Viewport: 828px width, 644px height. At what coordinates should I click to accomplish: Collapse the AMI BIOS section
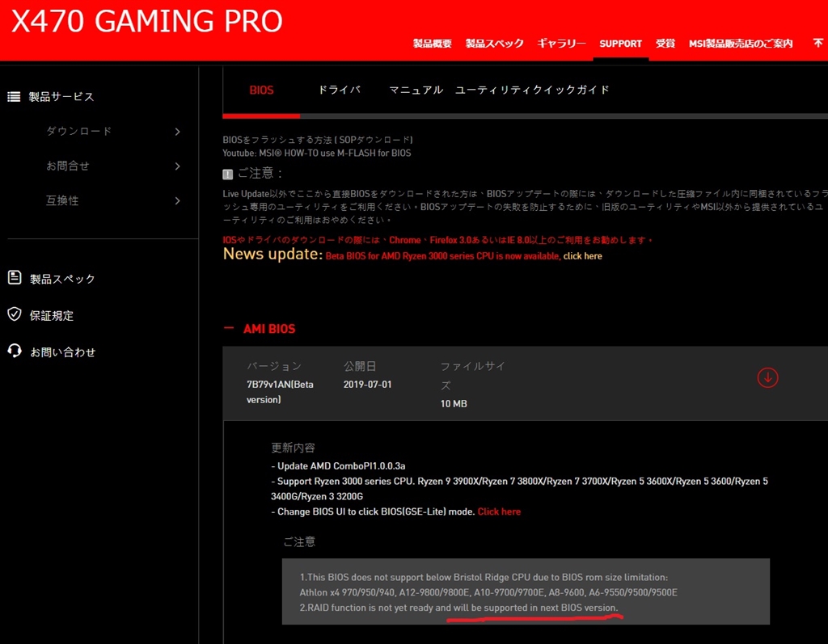229,328
